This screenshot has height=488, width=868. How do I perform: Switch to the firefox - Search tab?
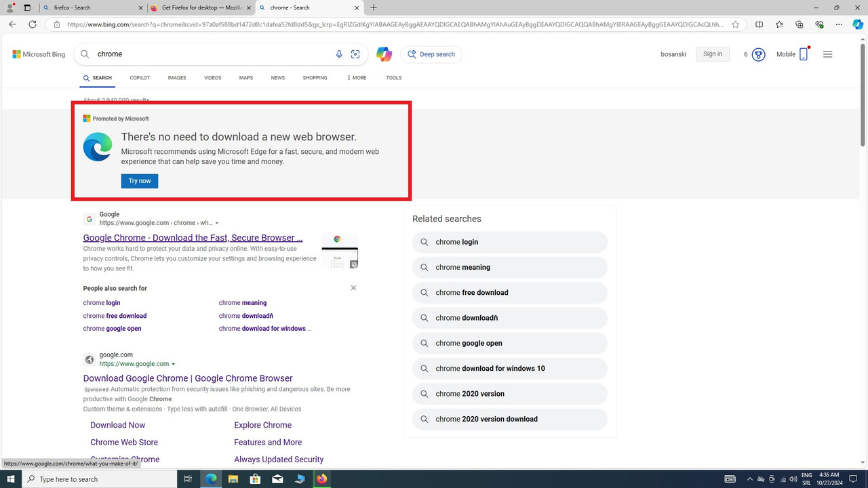click(94, 7)
